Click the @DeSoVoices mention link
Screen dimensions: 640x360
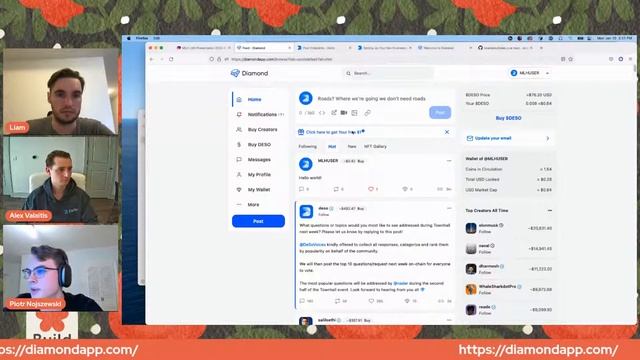[313, 245]
